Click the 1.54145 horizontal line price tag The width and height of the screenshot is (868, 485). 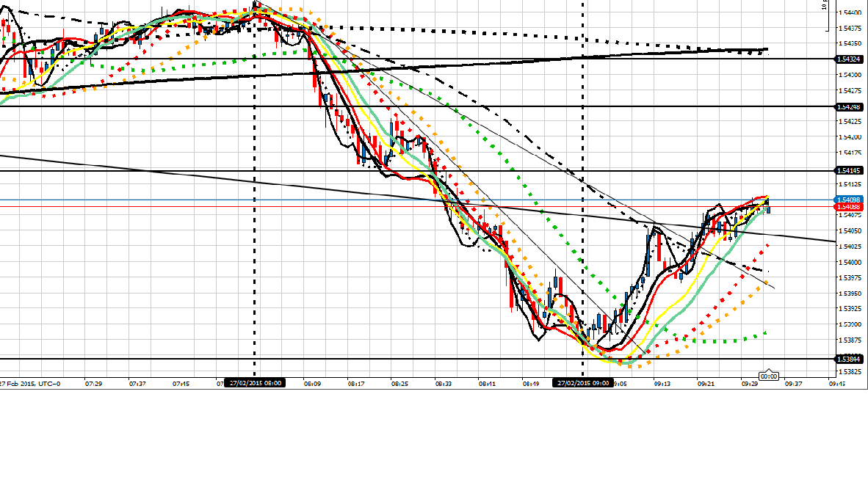click(x=850, y=171)
